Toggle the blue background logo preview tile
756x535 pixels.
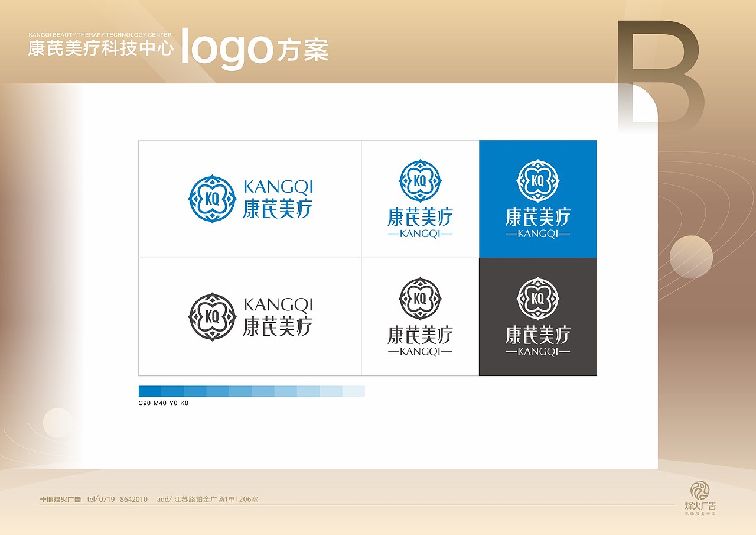[536, 198]
